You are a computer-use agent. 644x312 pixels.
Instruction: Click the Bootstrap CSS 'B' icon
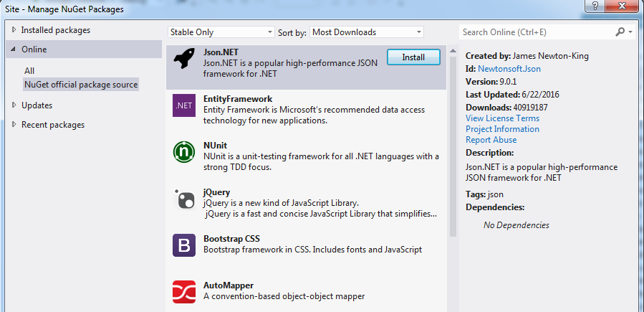pos(183,245)
